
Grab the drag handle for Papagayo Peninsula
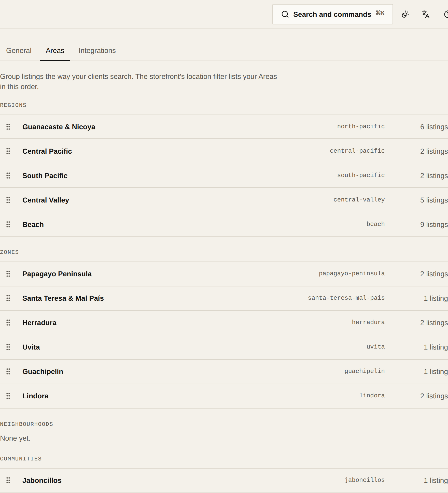[8, 274]
